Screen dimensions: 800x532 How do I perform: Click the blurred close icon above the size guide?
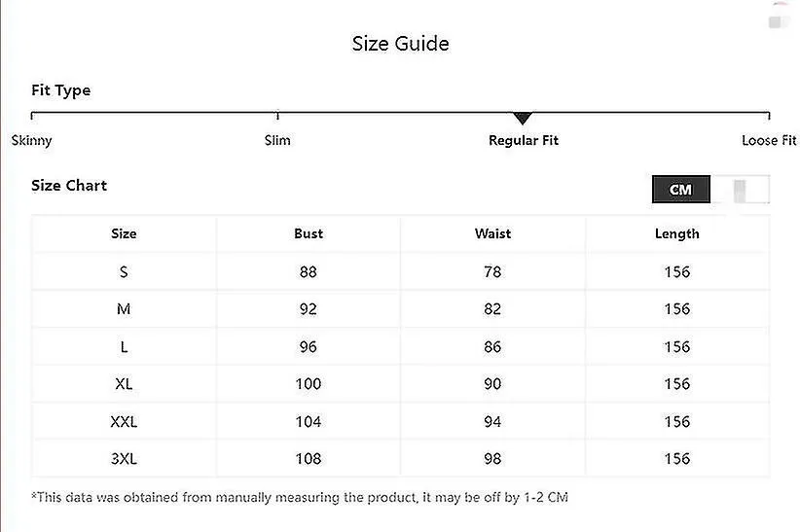click(779, 21)
